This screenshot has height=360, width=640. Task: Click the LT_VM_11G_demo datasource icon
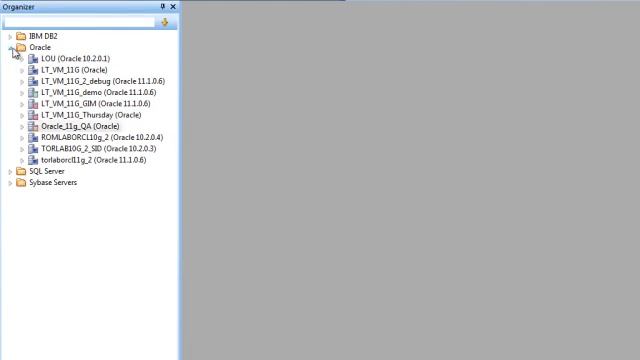(x=33, y=93)
